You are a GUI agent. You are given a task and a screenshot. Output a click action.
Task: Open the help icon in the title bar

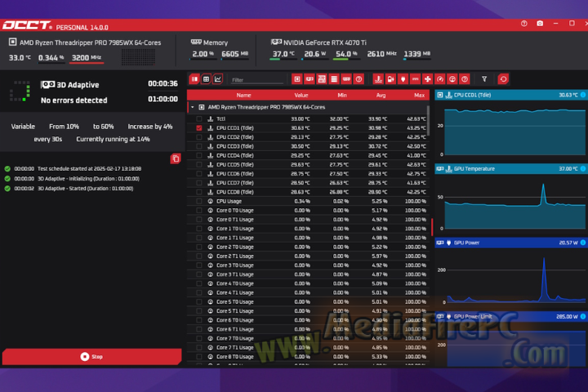click(523, 24)
